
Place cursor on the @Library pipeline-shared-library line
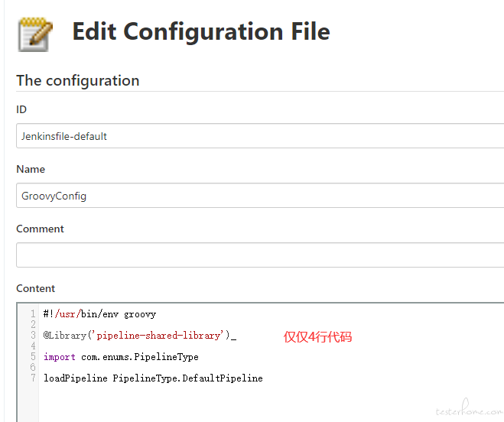[140, 336]
